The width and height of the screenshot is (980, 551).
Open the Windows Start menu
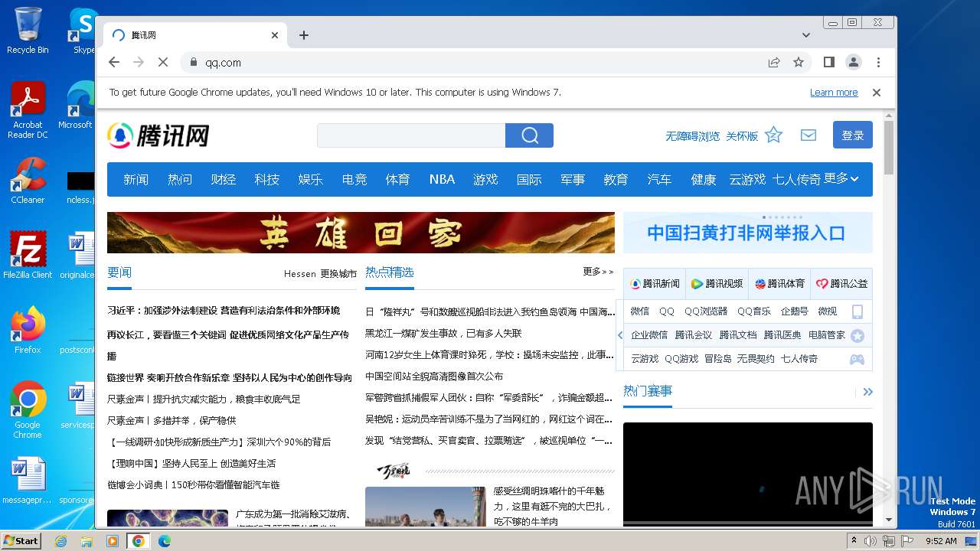(x=21, y=540)
